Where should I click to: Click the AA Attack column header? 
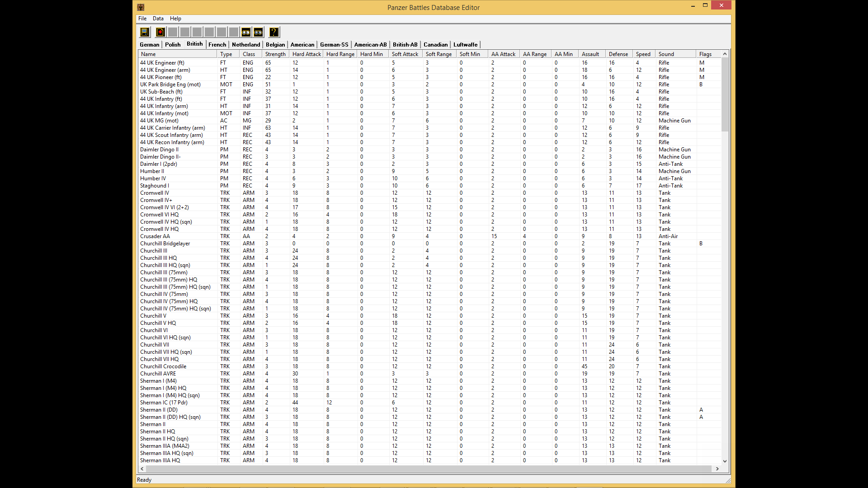point(504,54)
